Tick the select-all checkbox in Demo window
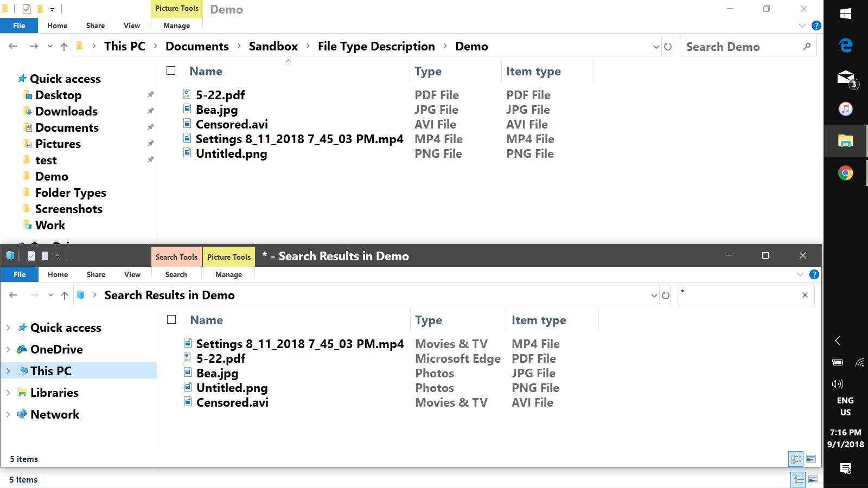 tap(171, 71)
